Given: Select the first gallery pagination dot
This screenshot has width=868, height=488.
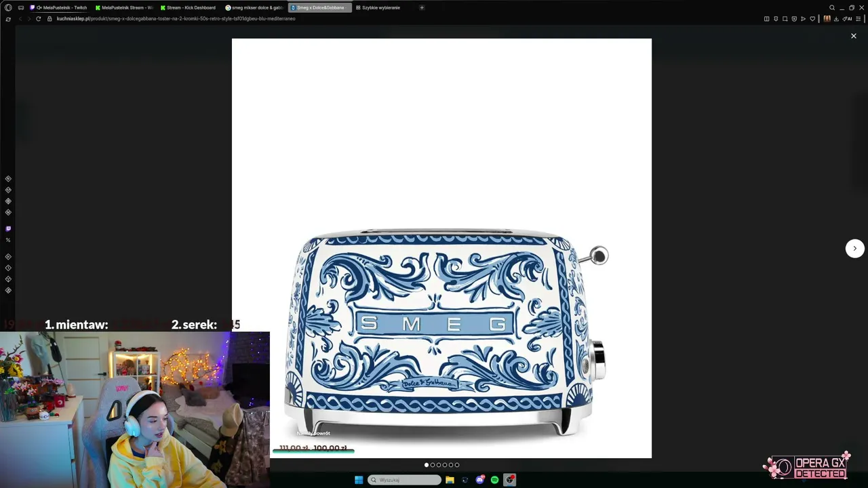Looking at the screenshot, I should (427, 465).
